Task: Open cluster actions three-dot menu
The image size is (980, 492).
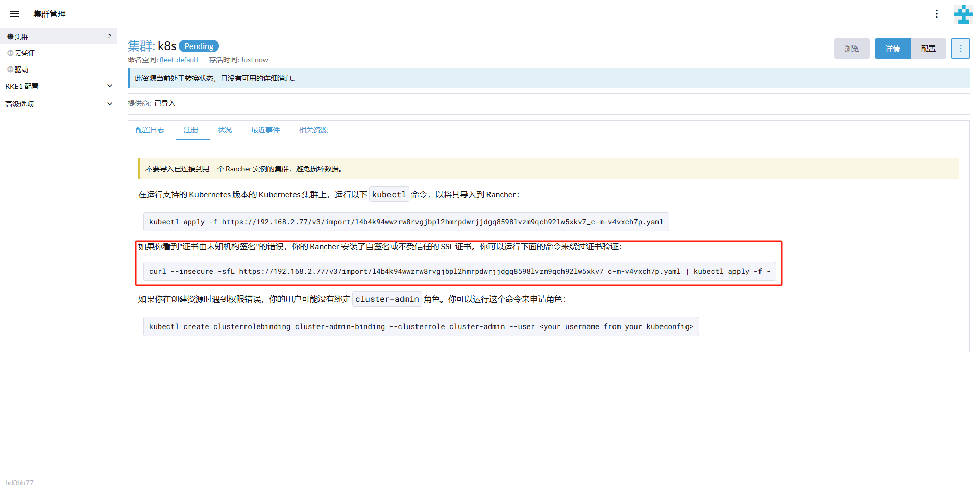Action: (960, 49)
